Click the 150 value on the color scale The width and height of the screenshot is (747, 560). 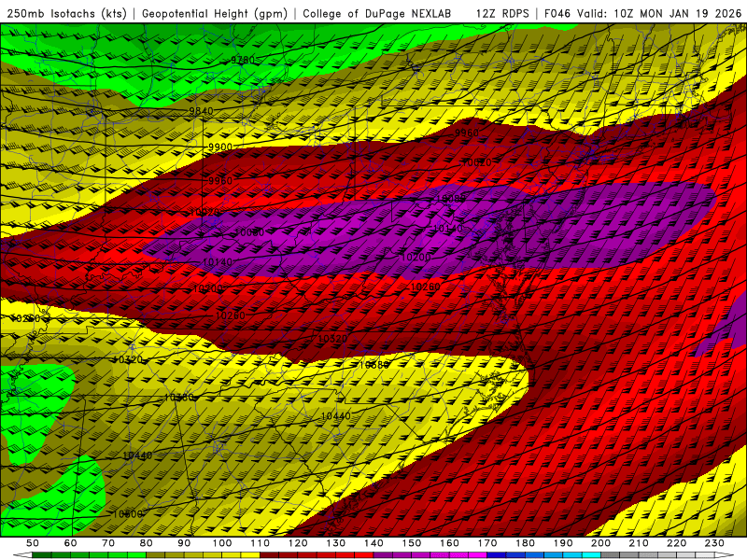point(412,543)
